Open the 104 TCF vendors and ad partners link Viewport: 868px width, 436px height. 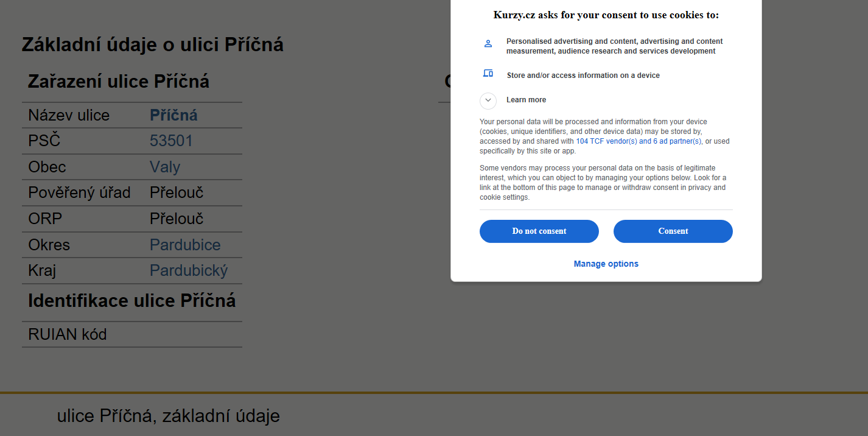coord(639,141)
